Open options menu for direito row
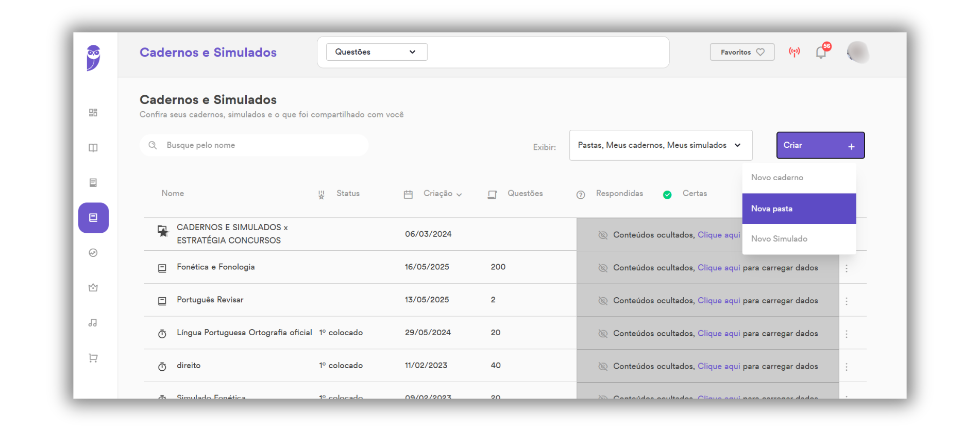This screenshot has width=980, height=431. tap(847, 367)
